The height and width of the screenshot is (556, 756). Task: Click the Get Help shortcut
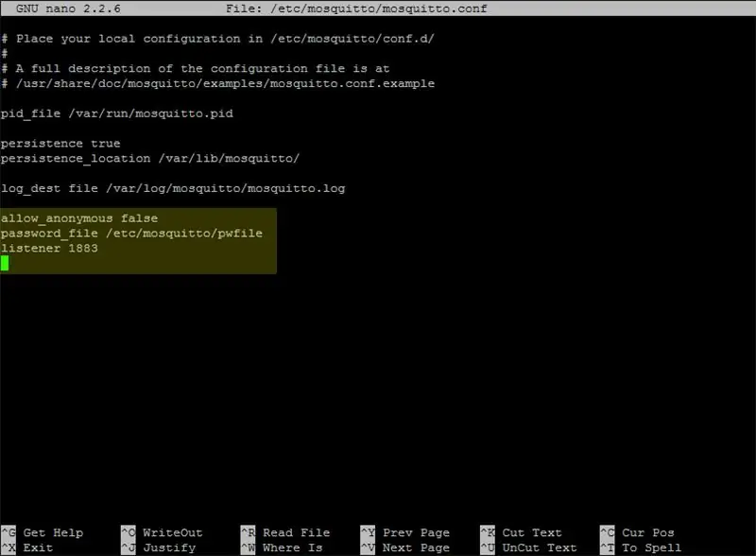tap(42, 532)
